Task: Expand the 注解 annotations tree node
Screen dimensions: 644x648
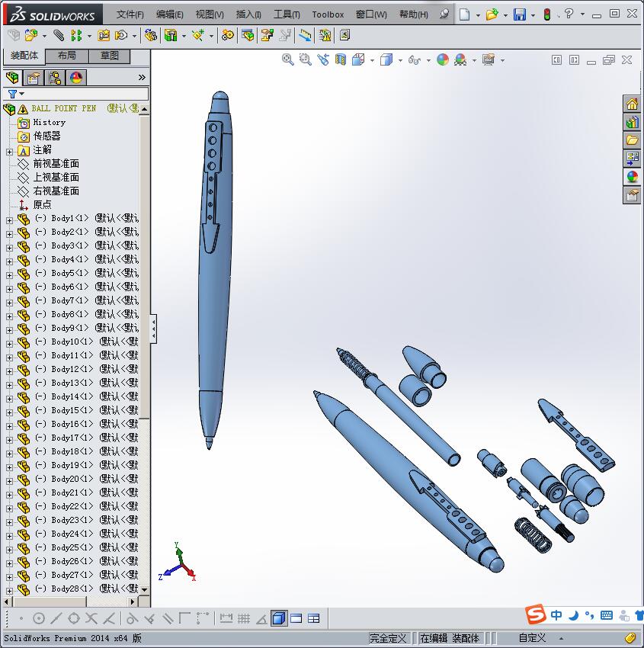Action: (9, 152)
